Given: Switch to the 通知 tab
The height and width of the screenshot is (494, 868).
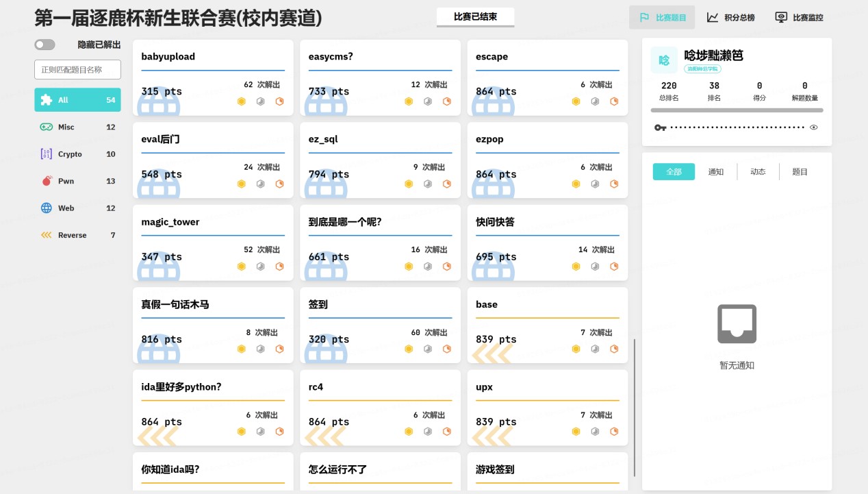Looking at the screenshot, I should (715, 172).
